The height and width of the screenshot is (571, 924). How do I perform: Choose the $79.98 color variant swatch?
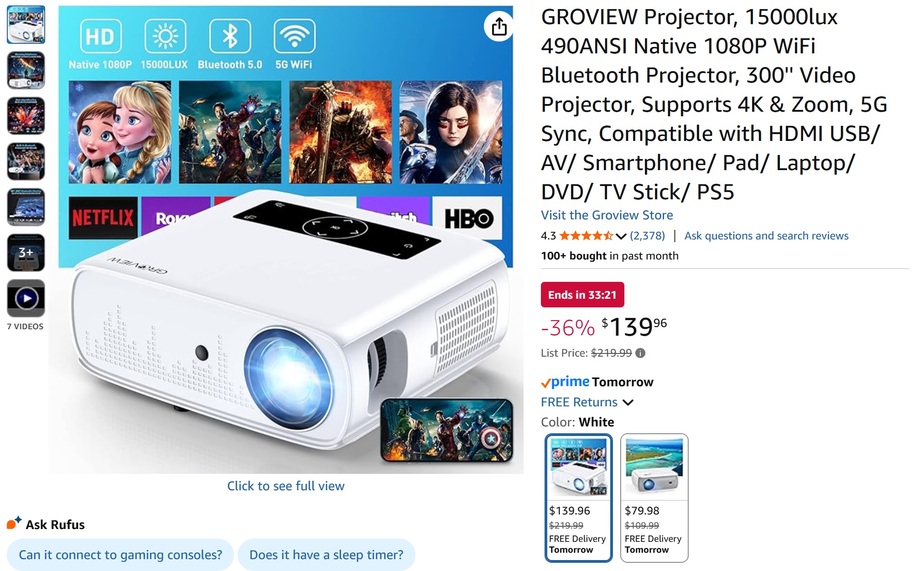pos(654,498)
